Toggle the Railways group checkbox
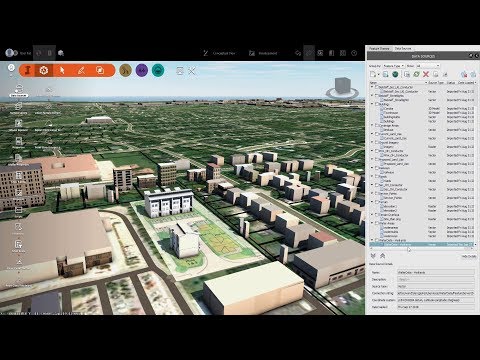The width and height of the screenshot is (480, 360). pos(377,168)
